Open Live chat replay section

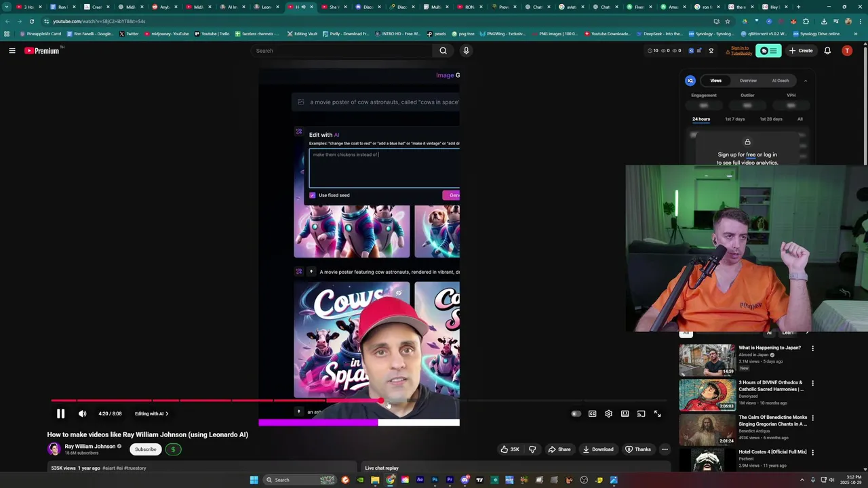tap(515, 468)
